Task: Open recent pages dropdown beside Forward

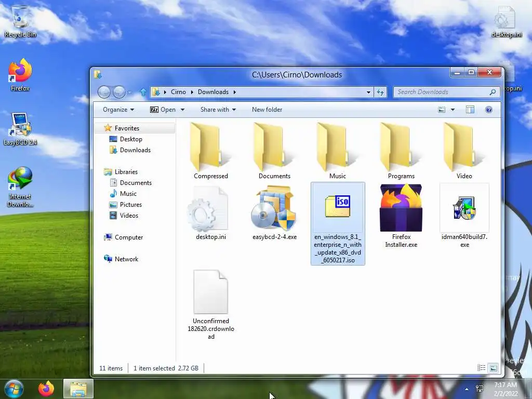Action: click(129, 92)
